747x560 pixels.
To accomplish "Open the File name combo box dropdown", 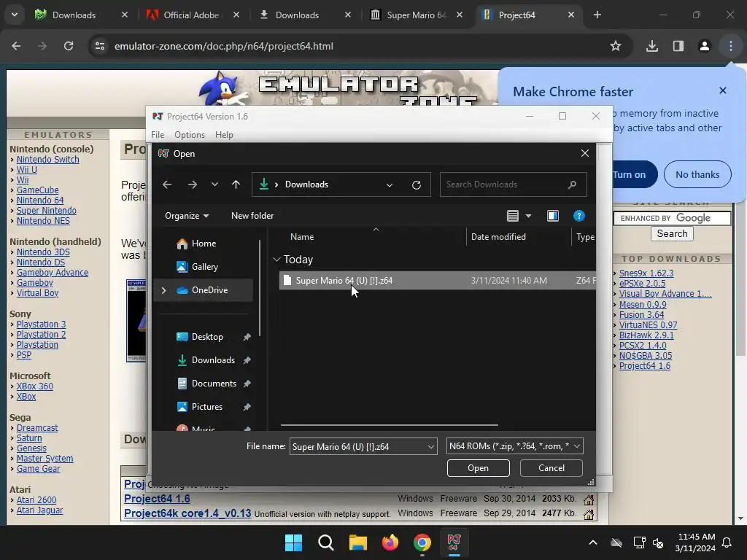I will click(x=430, y=447).
